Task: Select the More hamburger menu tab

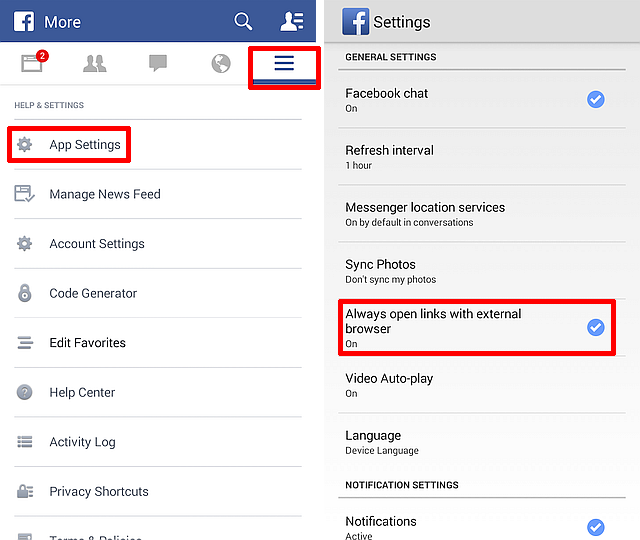Action: tap(284, 63)
